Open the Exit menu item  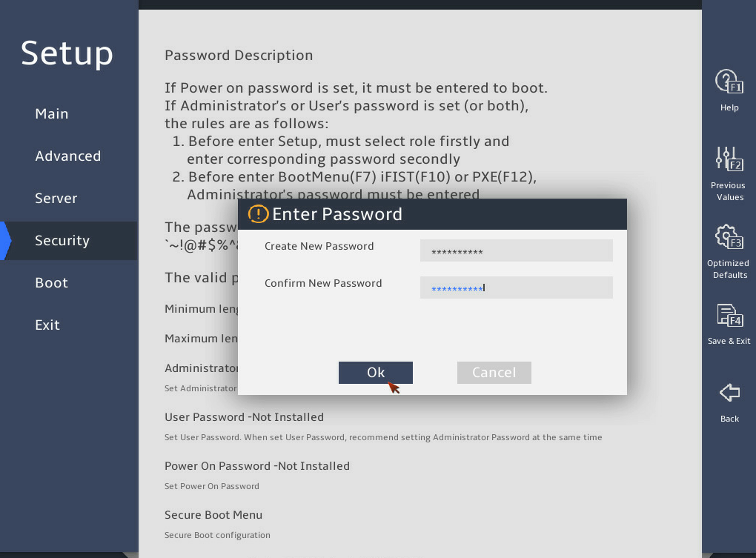click(x=47, y=325)
